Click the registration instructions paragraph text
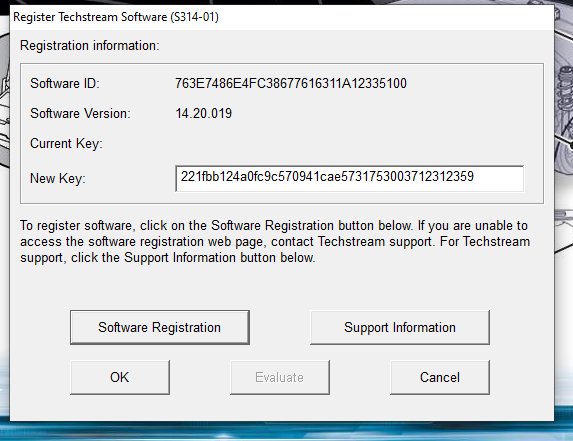 pyautogui.click(x=275, y=242)
